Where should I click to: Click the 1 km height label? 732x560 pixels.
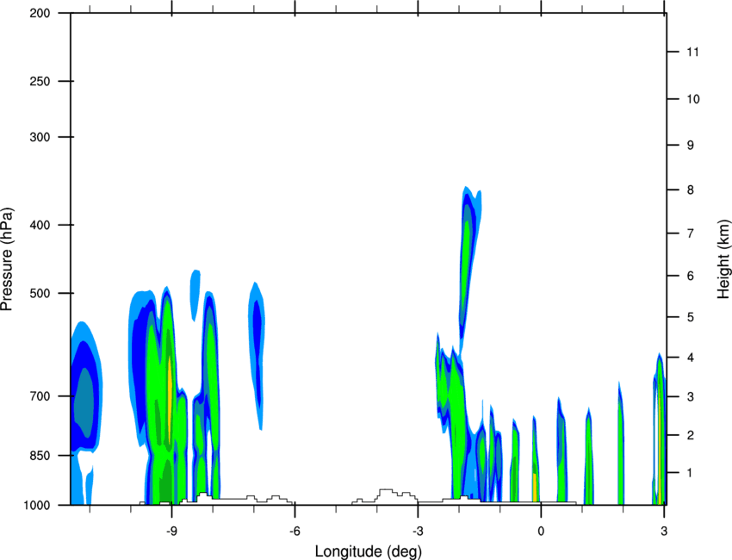[x=691, y=473]
